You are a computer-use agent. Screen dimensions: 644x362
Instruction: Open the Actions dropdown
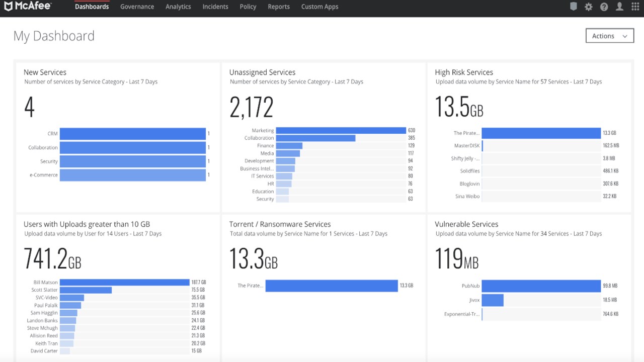pos(610,36)
